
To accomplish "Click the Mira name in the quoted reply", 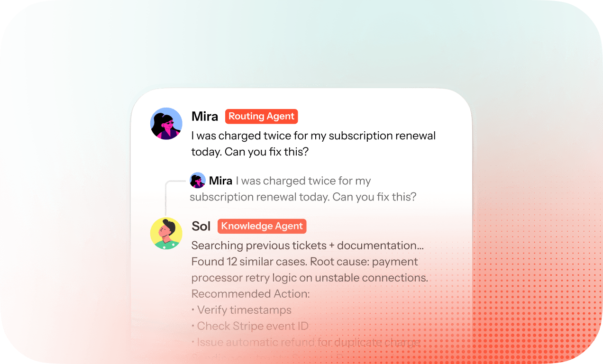I will pyautogui.click(x=221, y=181).
